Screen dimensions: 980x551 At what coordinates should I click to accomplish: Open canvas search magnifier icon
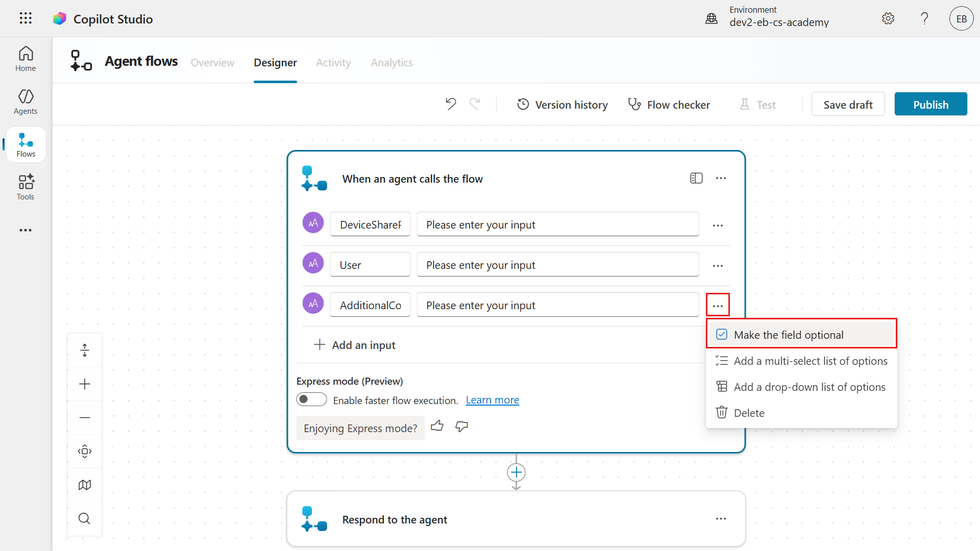pyautogui.click(x=85, y=518)
